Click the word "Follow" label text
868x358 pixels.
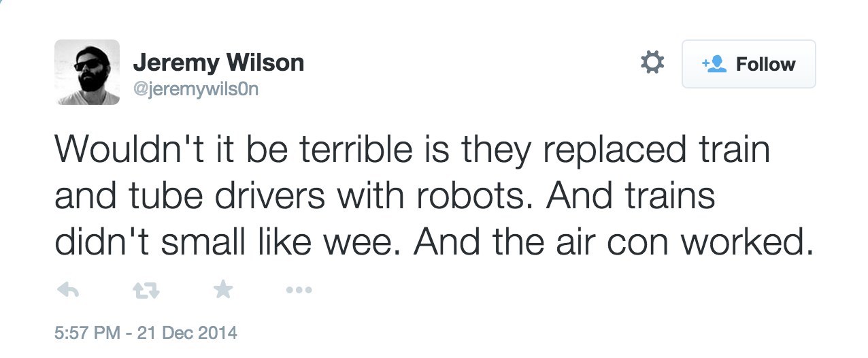[x=765, y=64]
